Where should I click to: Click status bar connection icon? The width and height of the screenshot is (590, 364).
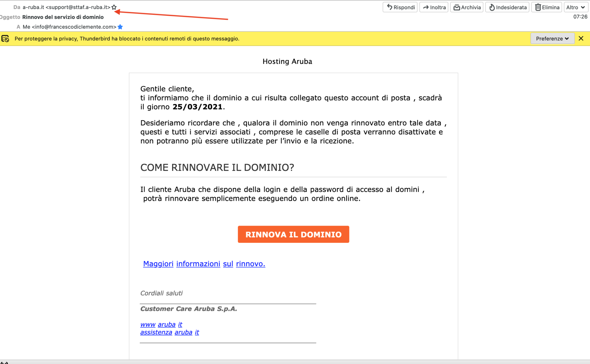[x=4, y=363]
